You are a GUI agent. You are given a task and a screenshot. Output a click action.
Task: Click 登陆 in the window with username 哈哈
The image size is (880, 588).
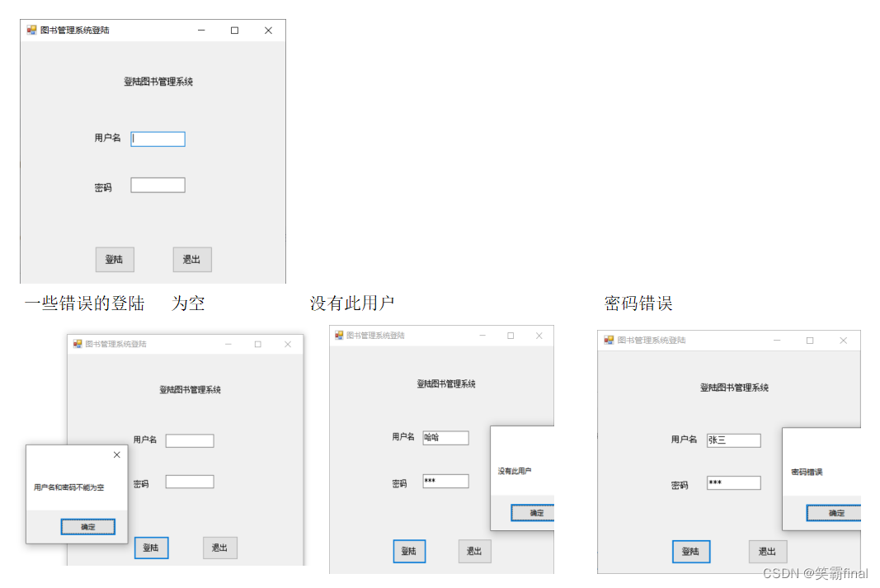click(409, 551)
